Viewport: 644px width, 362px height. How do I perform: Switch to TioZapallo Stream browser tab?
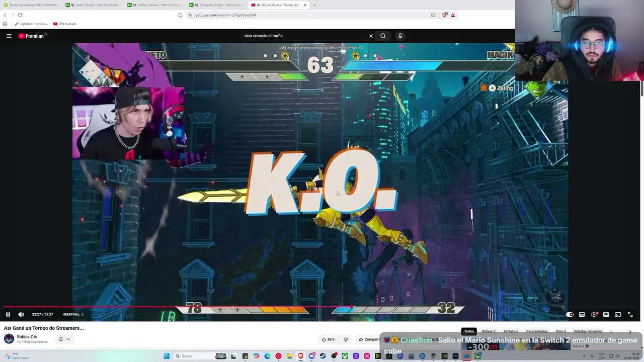[217, 5]
